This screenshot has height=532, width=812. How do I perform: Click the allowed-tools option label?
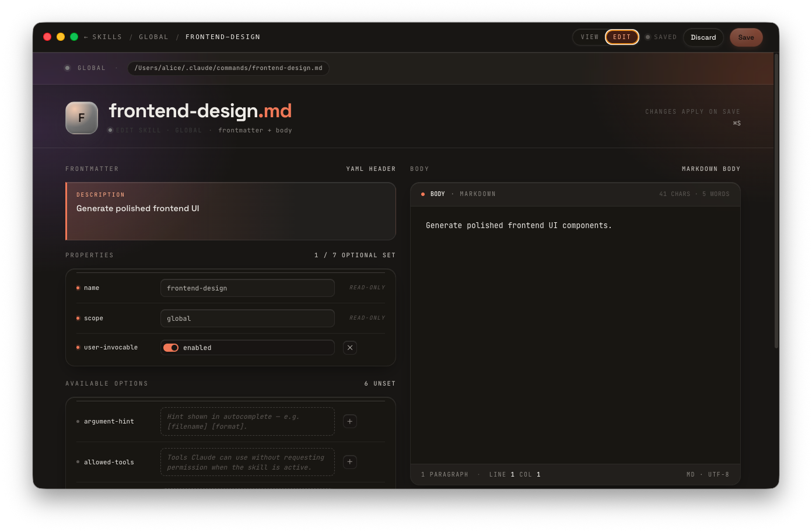point(109,462)
